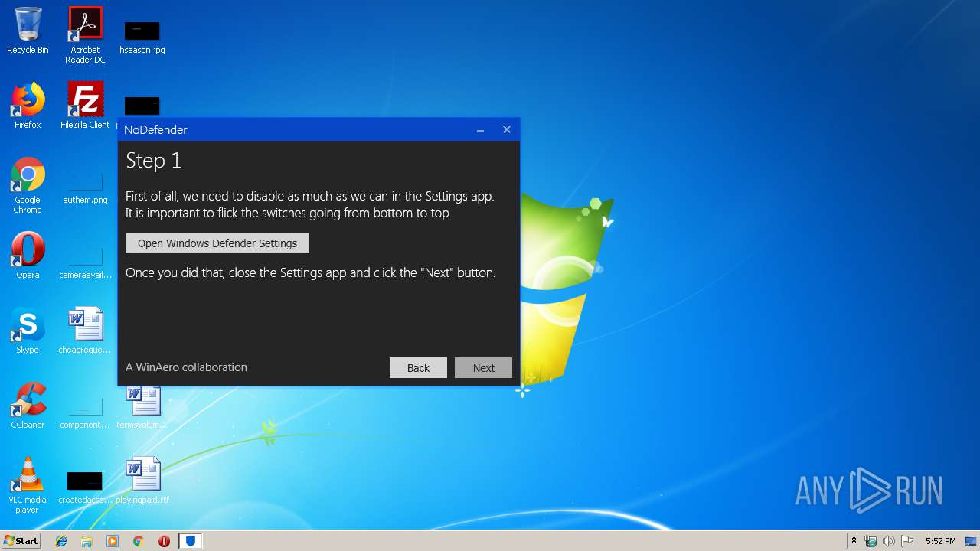
Task: Click NoDefender shield taskbar button
Action: (x=191, y=541)
